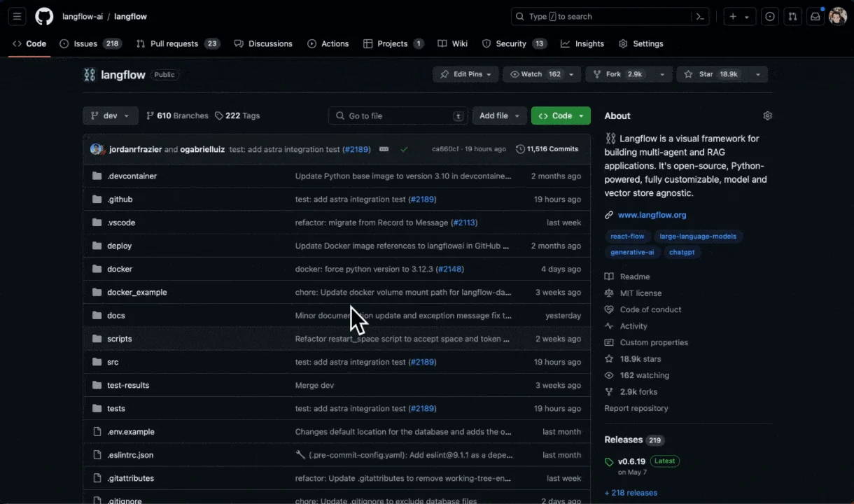Viewport: 854px width, 504px height.
Task: Select the Code tab
Action: (x=29, y=43)
